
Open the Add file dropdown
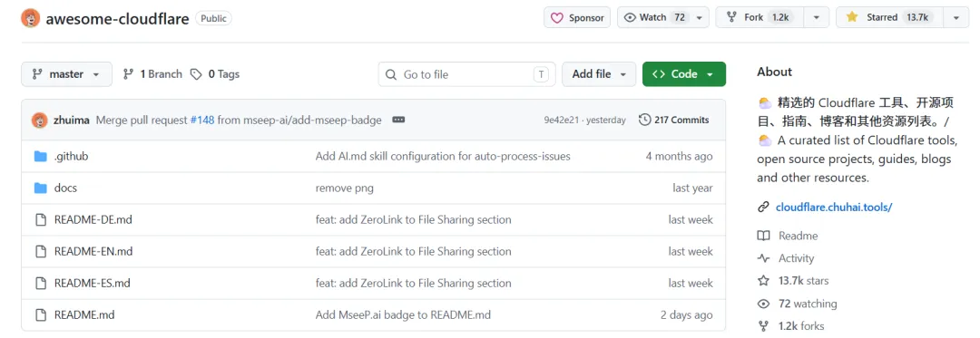pos(599,74)
